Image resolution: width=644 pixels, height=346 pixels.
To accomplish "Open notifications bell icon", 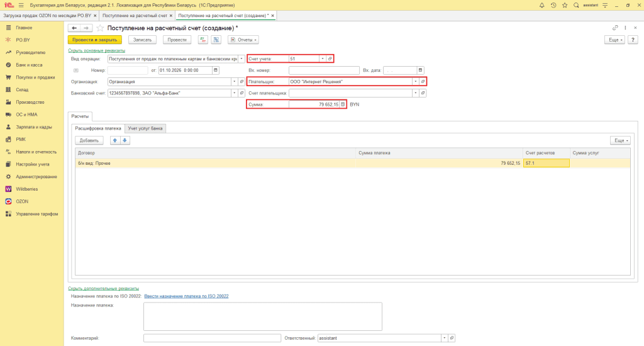I will [541, 5].
